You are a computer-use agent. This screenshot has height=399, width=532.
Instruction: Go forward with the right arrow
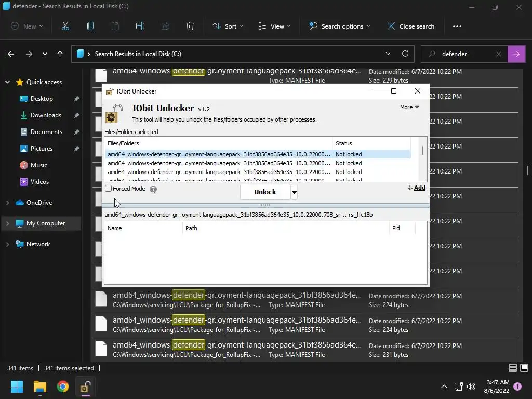point(29,54)
